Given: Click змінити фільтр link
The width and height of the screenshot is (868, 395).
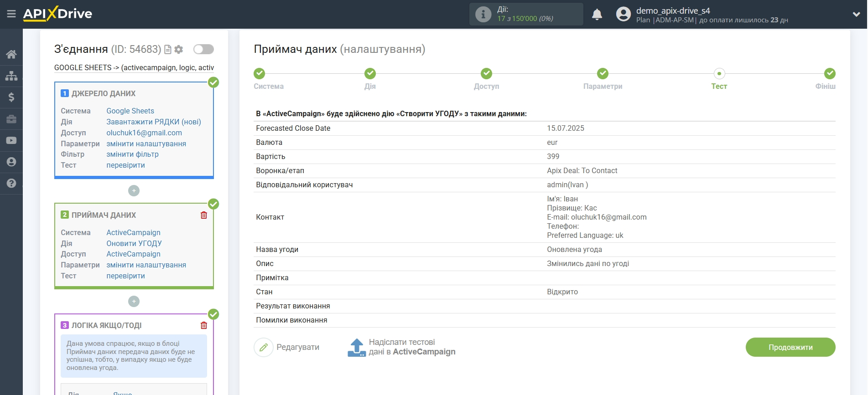Looking at the screenshot, I should [x=132, y=154].
